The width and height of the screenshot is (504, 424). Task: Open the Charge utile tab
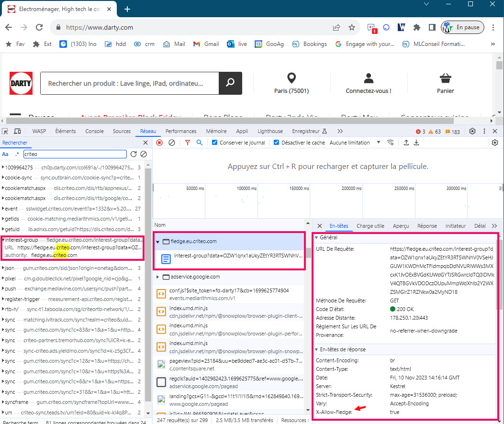tap(370, 226)
